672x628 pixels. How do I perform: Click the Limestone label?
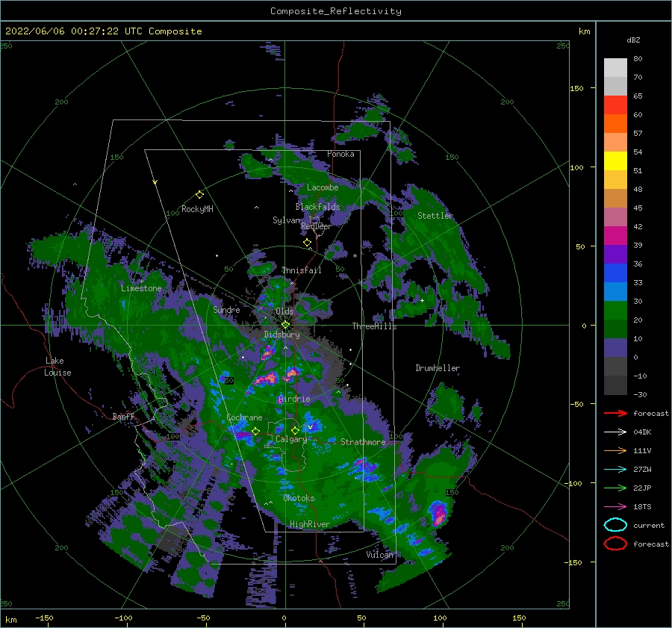[141, 288]
